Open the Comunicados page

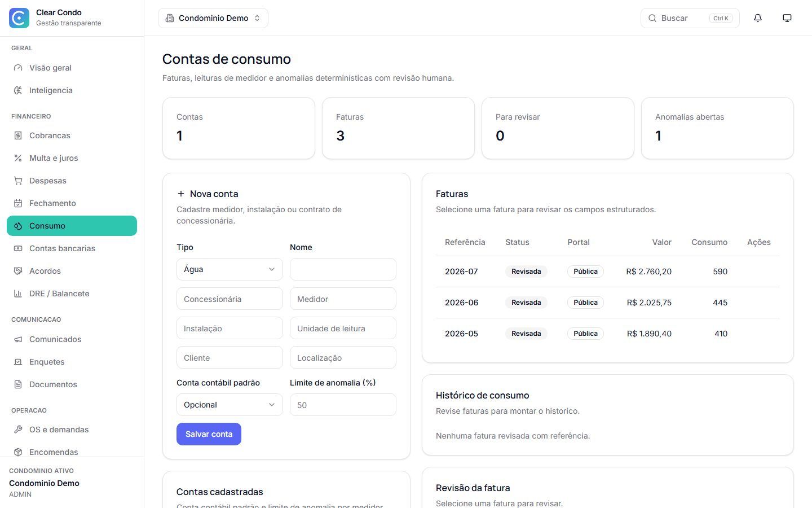[72, 339]
